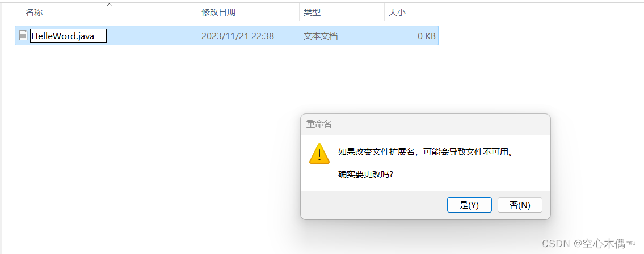Click the divider between 修改日期 and 类型
Screen dimensions: 644x254
click(x=299, y=12)
